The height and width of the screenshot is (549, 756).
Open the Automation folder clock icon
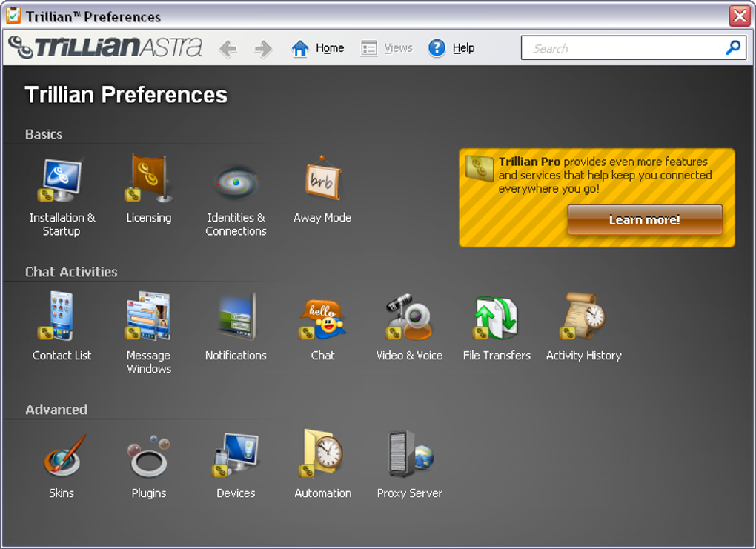[x=321, y=454]
